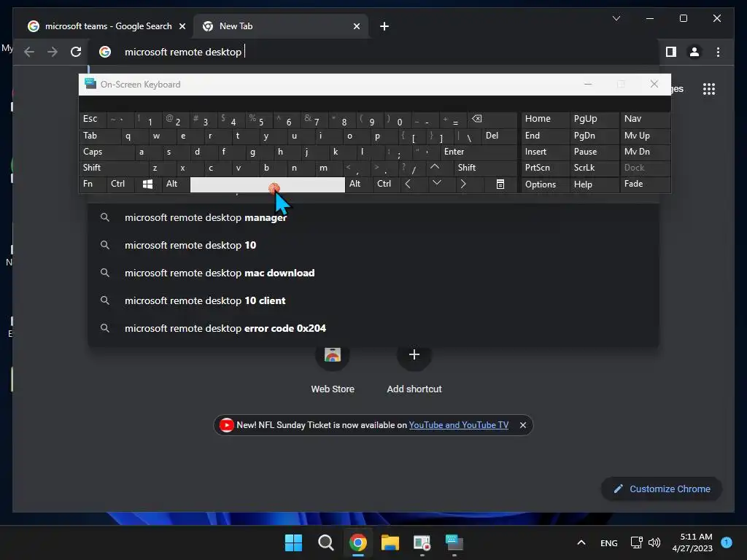
Task: Click Backspace key on On-Screen Keyboard
Action: [x=492, y=119]
